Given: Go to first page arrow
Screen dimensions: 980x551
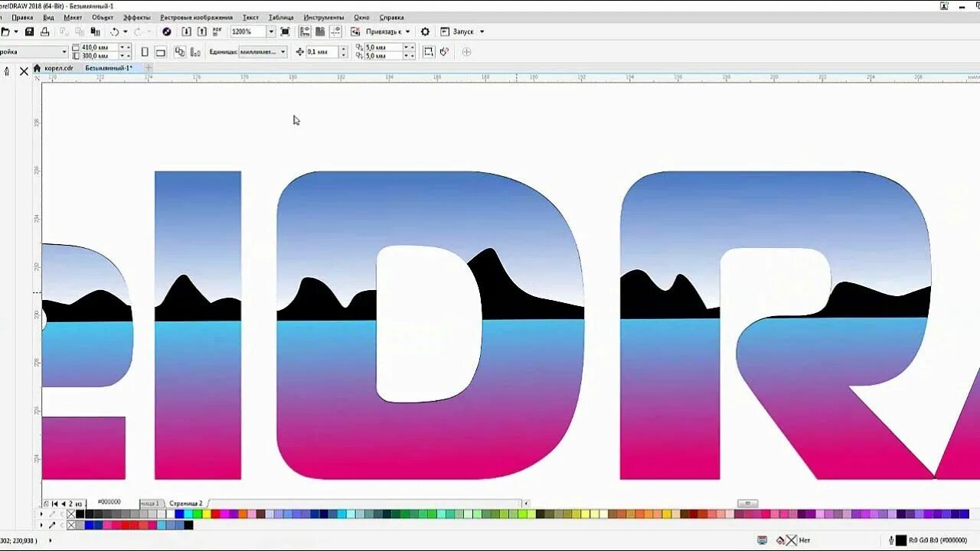Looking at the screenshot, I should tap(54, 504).
